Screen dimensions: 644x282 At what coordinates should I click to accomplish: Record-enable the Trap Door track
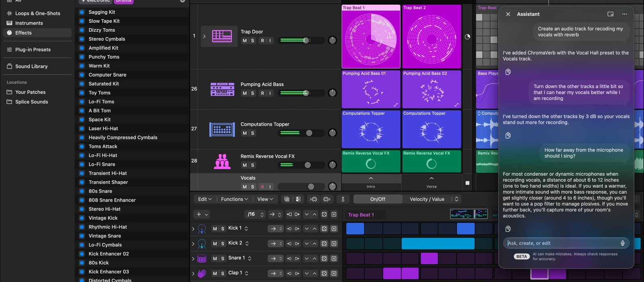pos(262,40)
